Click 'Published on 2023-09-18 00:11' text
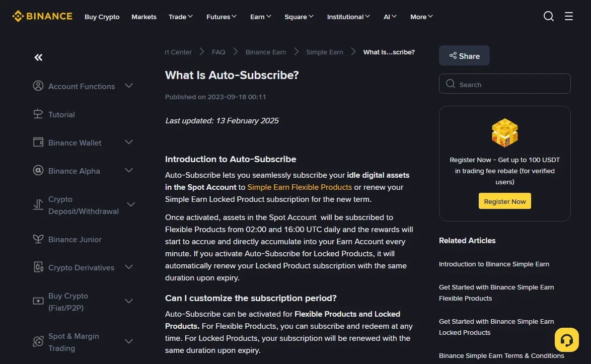This screenshot has height=364, width=591. point(215,97)
